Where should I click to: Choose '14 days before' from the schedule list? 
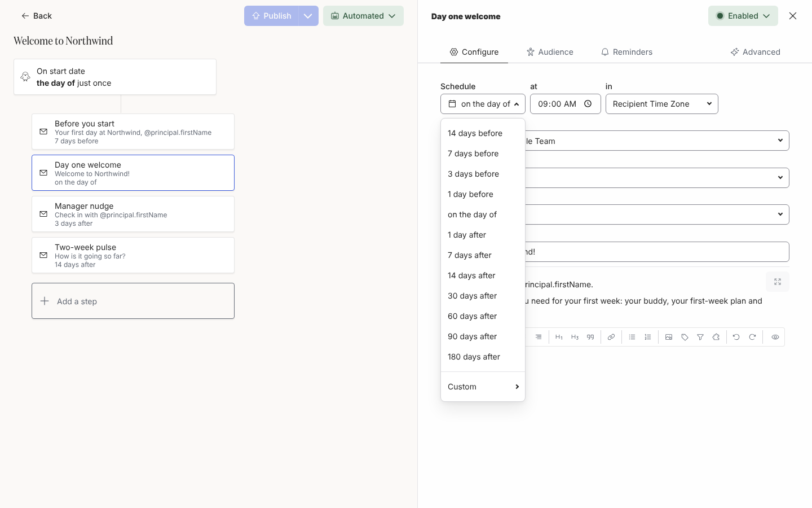pos(483,133)
